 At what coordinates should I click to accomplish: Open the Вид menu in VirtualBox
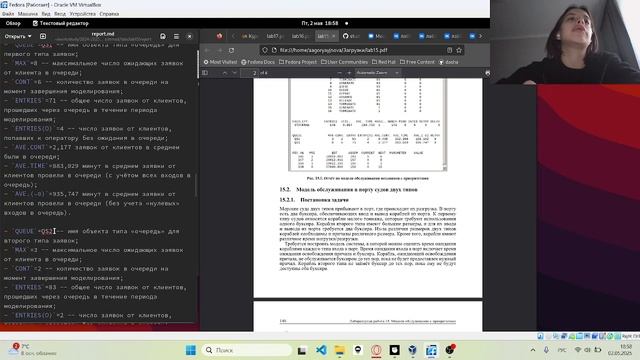click(46, 14)
